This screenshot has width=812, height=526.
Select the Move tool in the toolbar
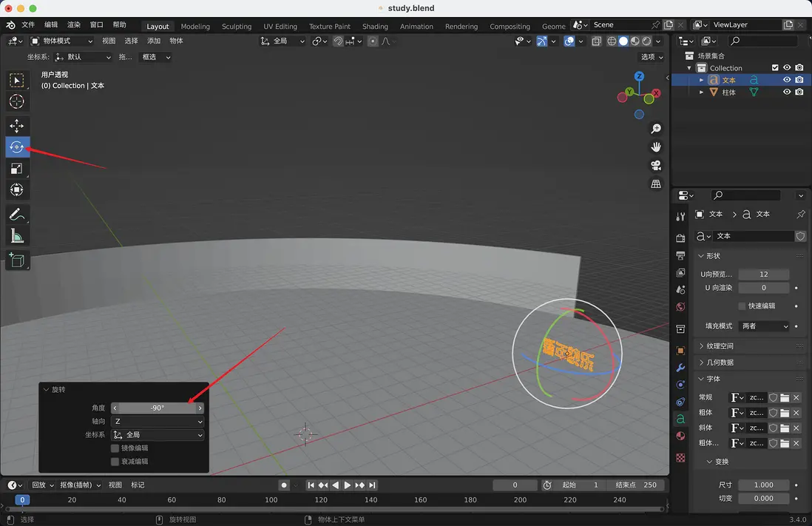[16, 126]
